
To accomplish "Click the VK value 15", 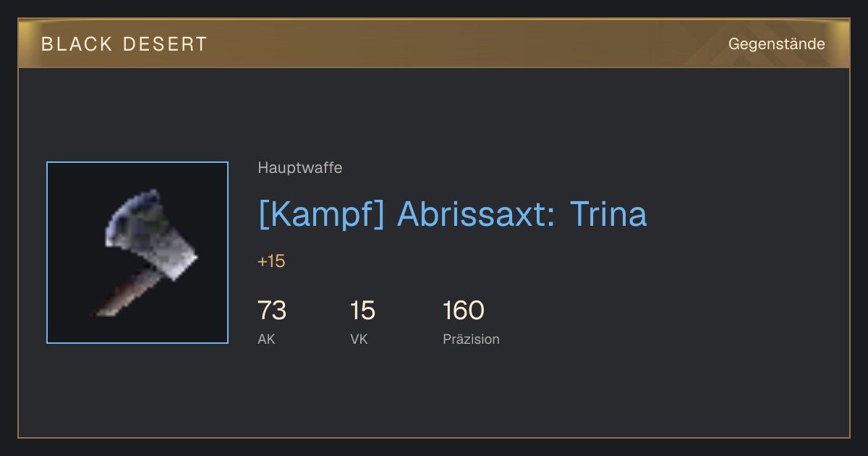I will pos(362,311).
